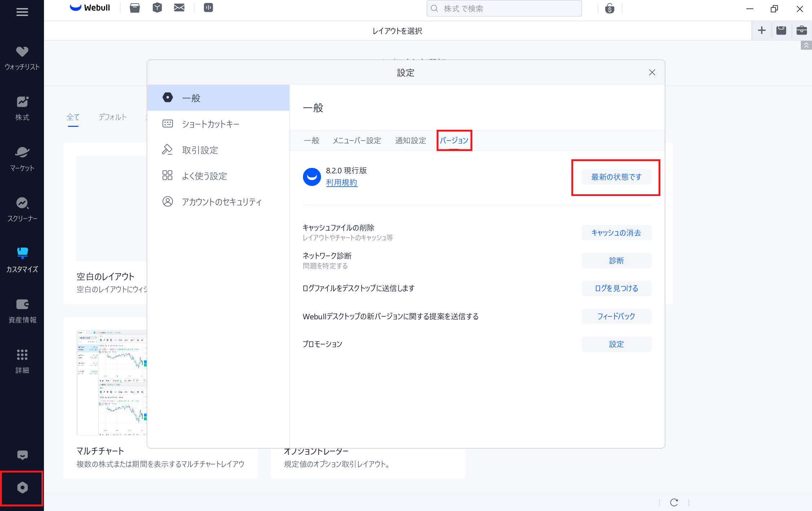Select アカウントのセキュリティ settings section
This screenshot has height=511, width=812.
(x=221, y=202)
